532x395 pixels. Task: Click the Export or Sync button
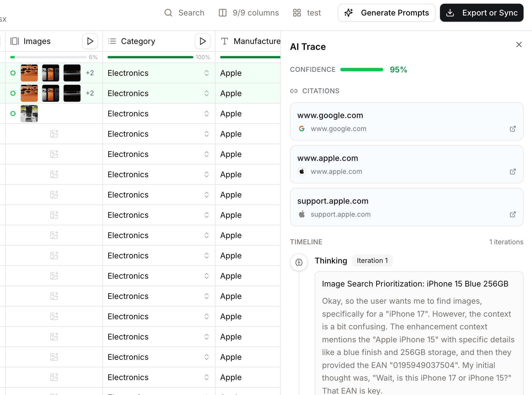click(x=482, y=13)
